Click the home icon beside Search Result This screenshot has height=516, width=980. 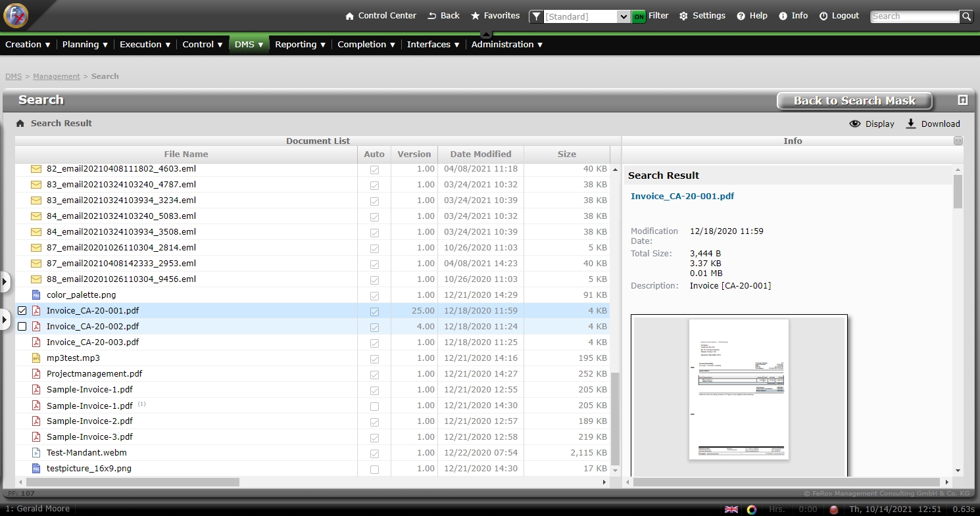pos(20,123)
